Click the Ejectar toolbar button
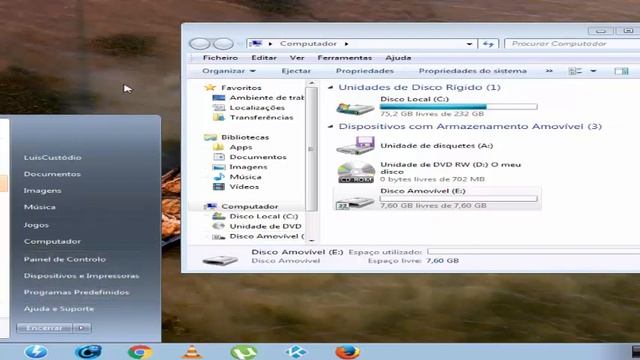Image resolution: width=640 pixels, height=360 pixels. pyautogui.click(x=296, y=71)
